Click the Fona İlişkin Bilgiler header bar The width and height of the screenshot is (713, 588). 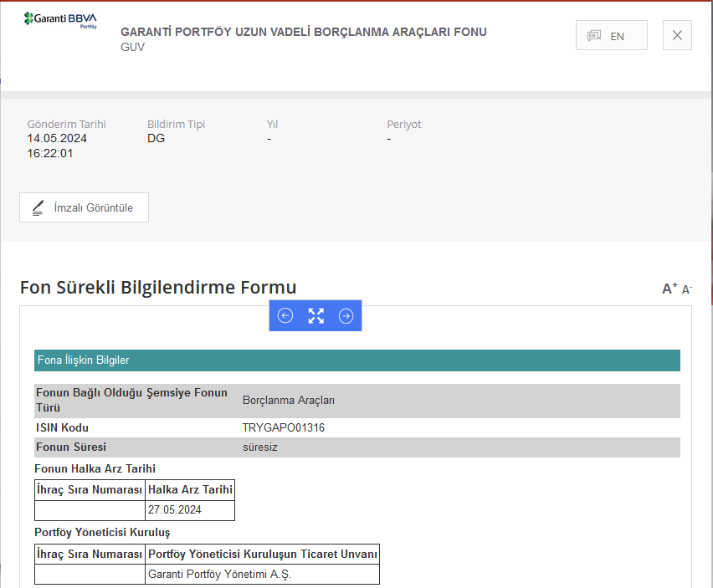(356, 360)
